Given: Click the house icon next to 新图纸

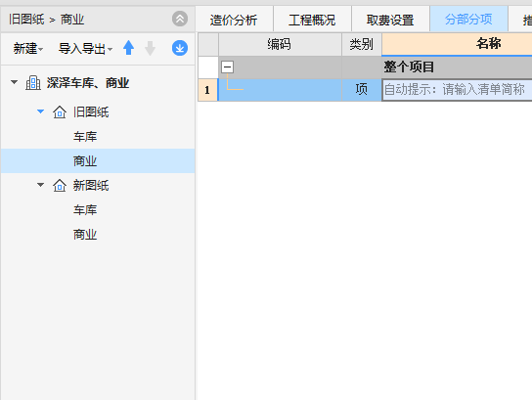Looking at the screenshot, I should point(60,186).
